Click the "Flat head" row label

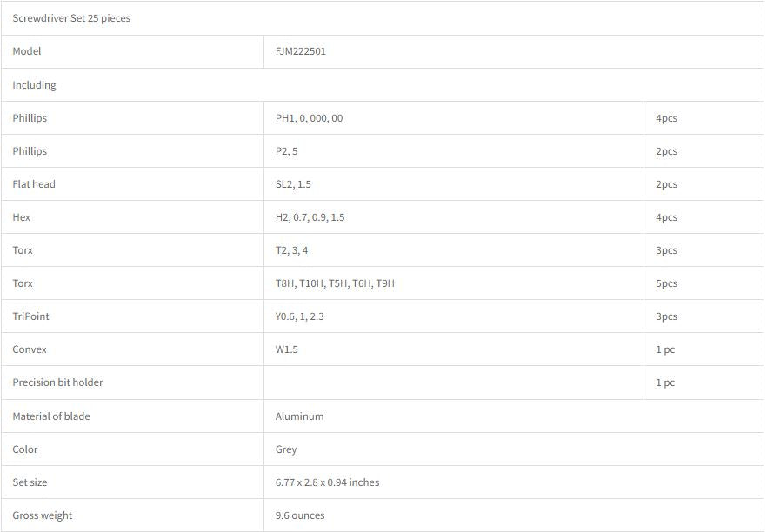34,184
